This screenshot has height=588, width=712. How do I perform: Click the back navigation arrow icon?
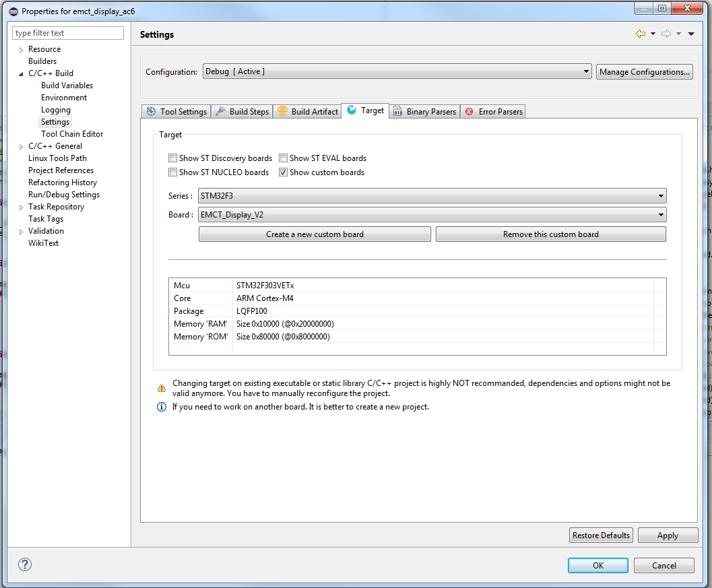[x=640, y=34]
